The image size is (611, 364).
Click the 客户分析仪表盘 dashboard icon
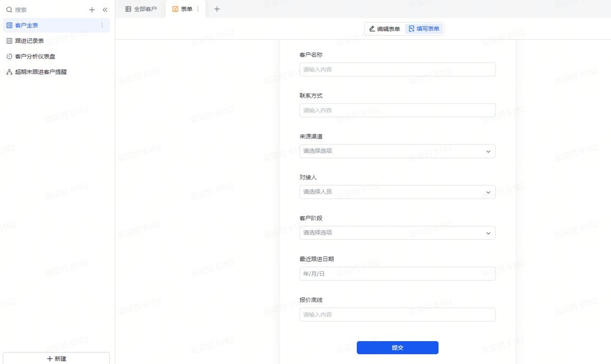point(9,57)
